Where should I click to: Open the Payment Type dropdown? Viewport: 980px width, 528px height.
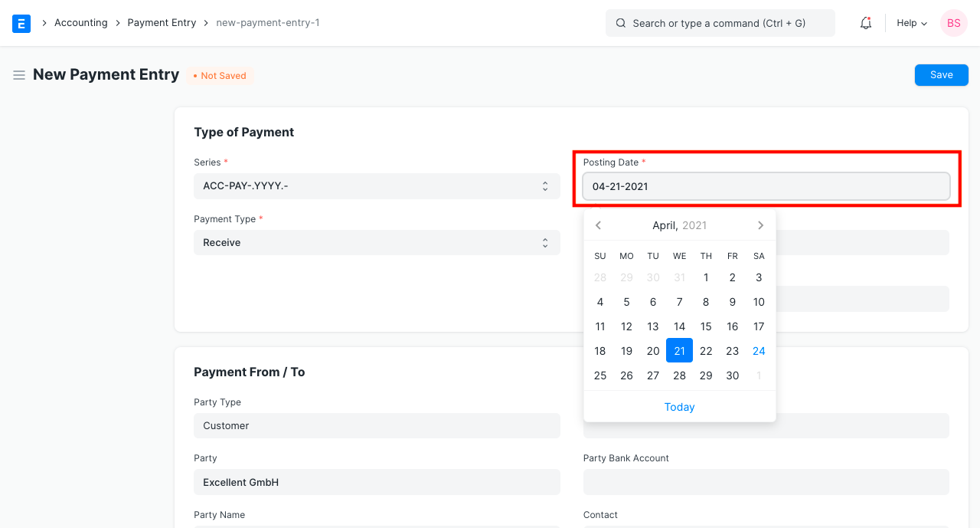(x=376, y=242)
